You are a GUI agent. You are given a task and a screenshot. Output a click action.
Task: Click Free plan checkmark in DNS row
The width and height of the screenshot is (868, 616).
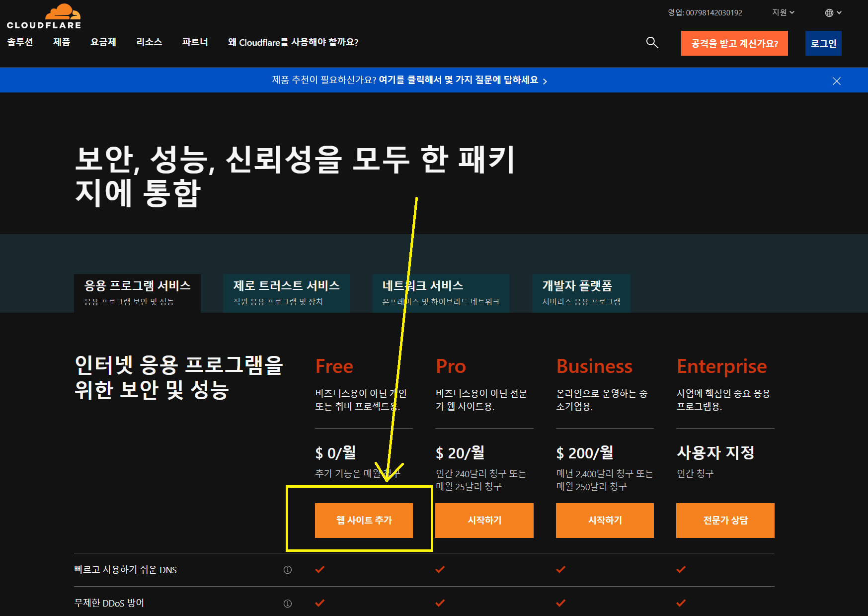point(320,569)
